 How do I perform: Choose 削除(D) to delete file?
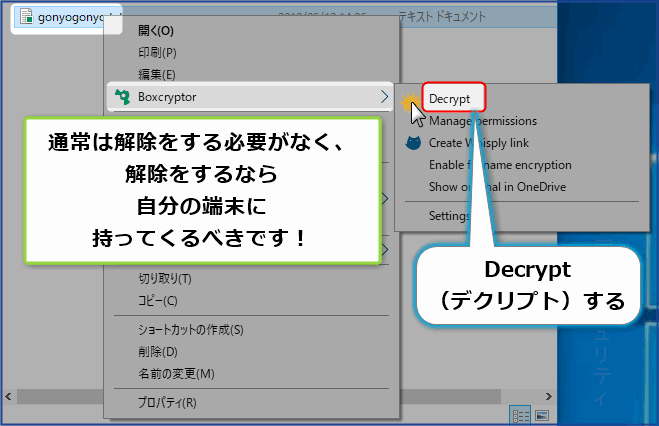158,352
